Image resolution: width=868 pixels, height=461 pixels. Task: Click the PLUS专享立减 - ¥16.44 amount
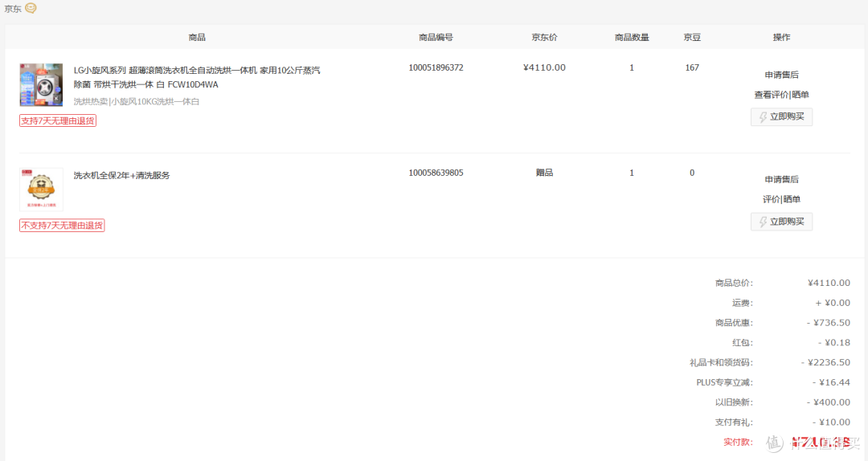click(x=831, y=382)
